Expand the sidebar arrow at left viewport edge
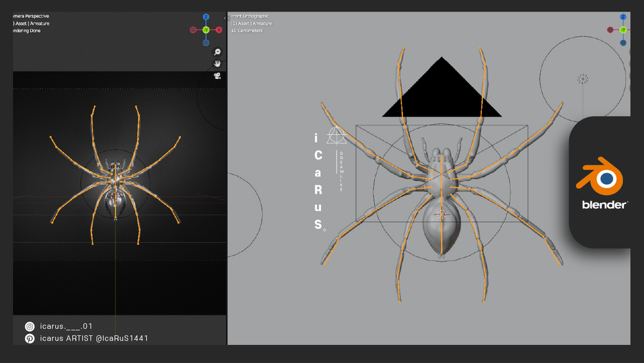 pyautogui.click(x=225, y=18)
